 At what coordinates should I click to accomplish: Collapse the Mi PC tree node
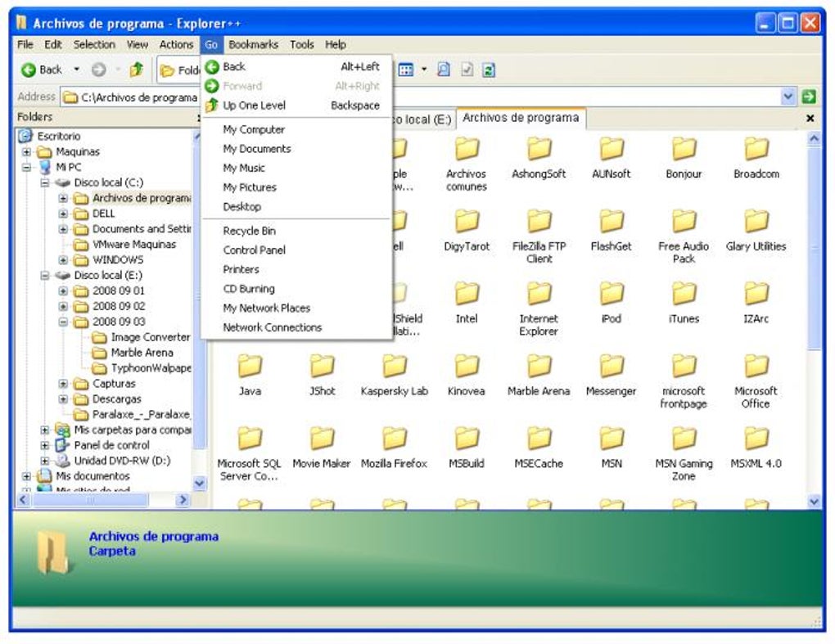[x=26, y=167]
